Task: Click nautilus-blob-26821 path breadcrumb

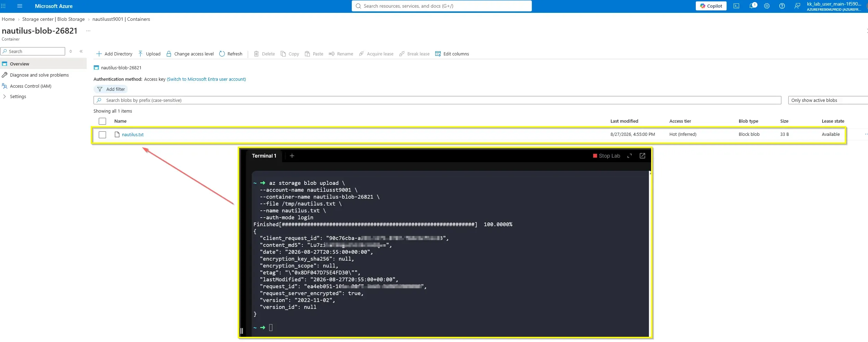Action: (x=121, y=68)
